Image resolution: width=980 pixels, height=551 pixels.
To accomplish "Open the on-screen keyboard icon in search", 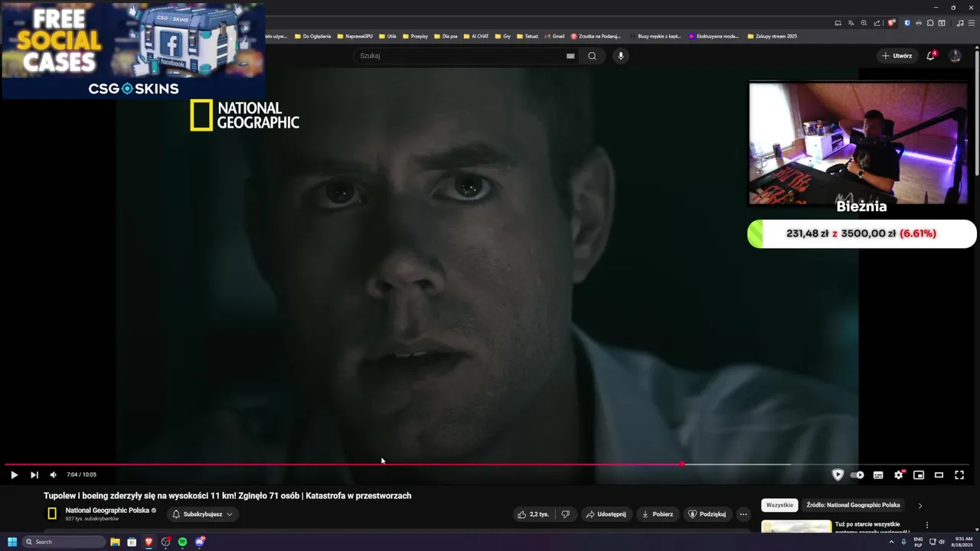I will click(570, 56).
